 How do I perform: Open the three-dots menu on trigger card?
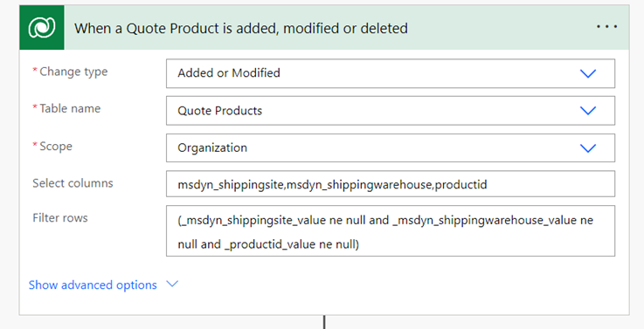[x=606, y=27]
